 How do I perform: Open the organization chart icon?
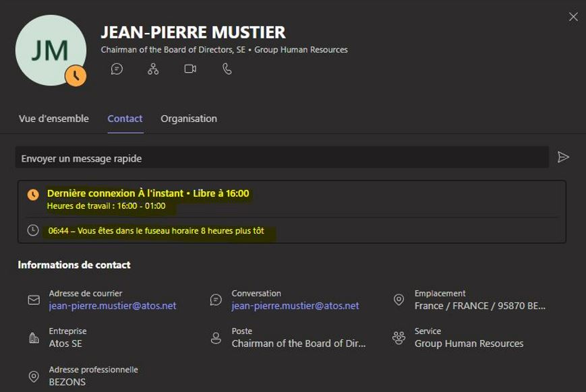(153, 69)
